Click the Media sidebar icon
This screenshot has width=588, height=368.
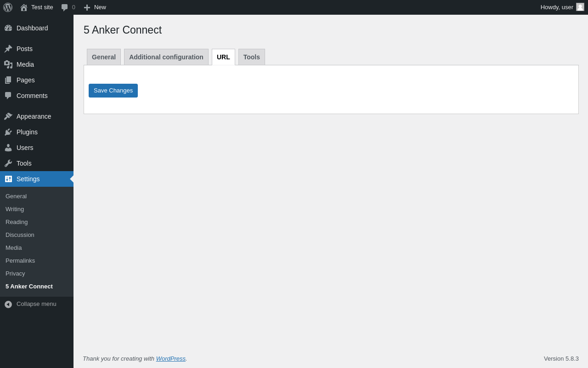pyautogui.click(x=8, y=64)
